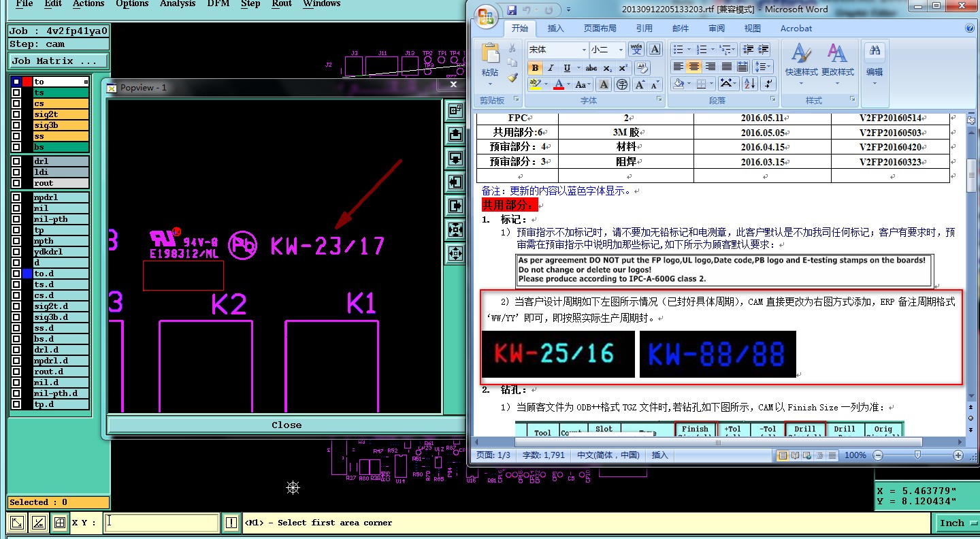Click Popview pan-right arrow icon
980x539 pixels.
(455, 206)
